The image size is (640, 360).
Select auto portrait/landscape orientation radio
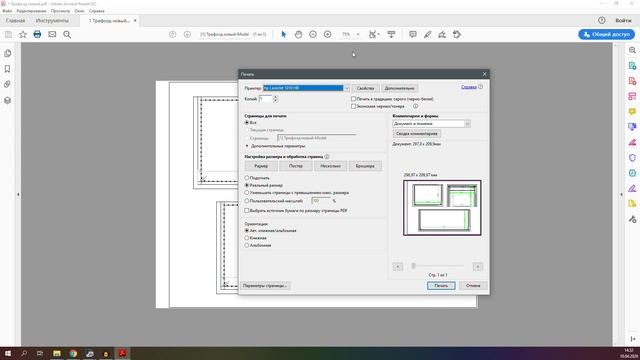pos(247,231)
